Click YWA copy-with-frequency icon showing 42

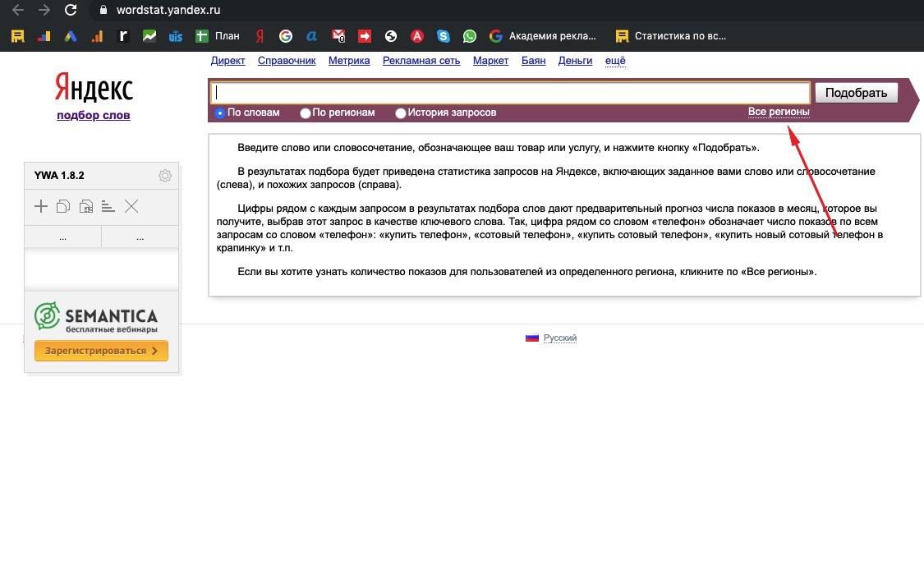(86, 206)
